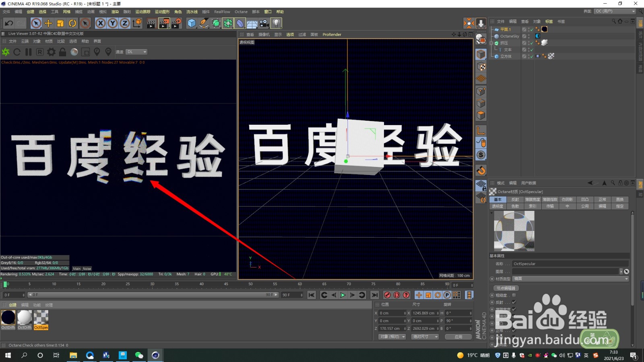Activate the Move tool
644x362 pixels.
48,23
